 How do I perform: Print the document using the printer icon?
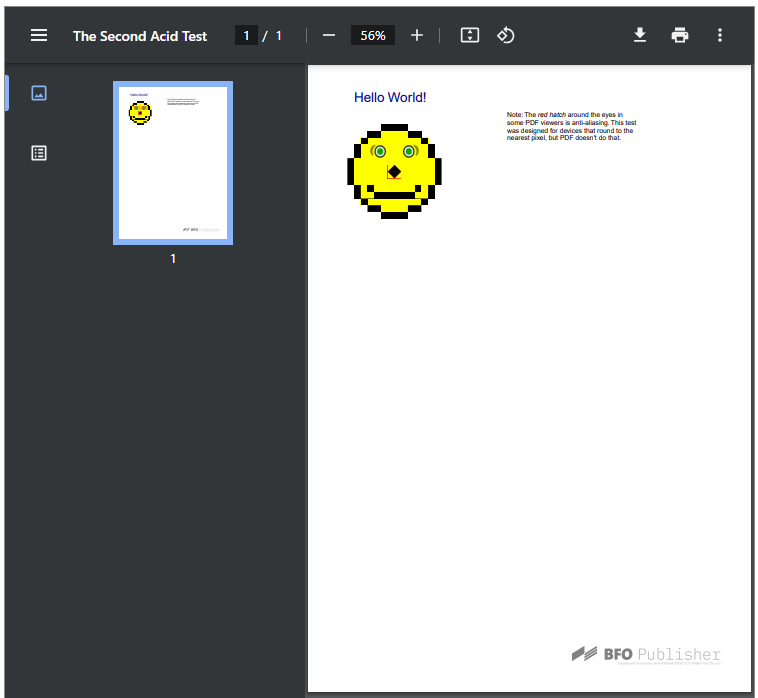[x=680, y=35]
